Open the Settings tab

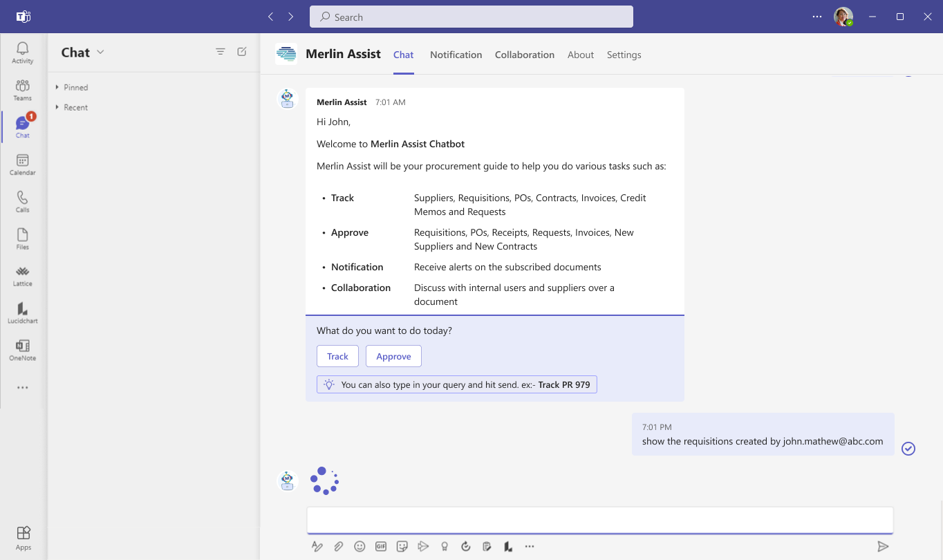tap(624, 55)
